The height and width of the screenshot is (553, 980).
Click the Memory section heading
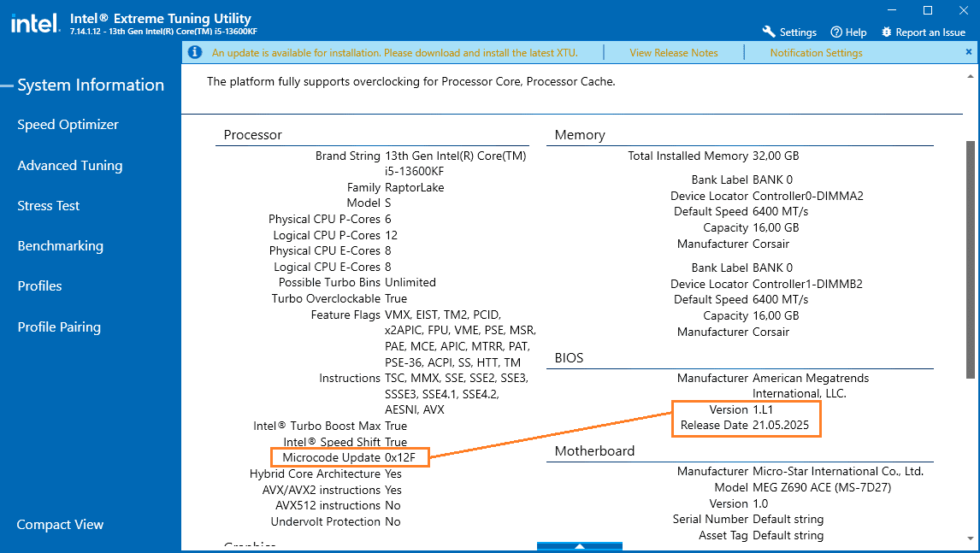[x=580, y=135]
